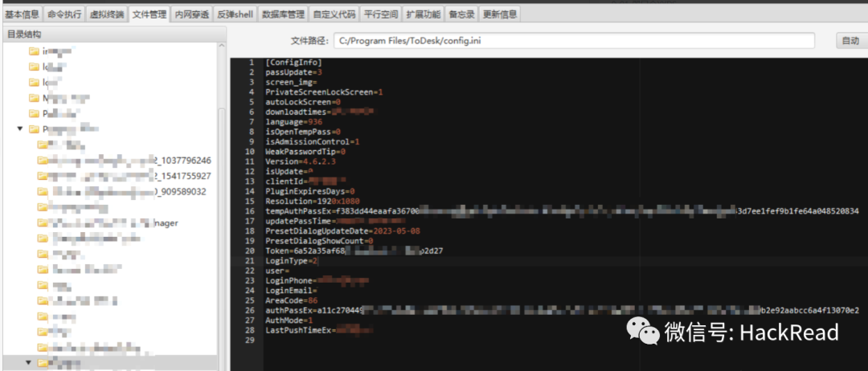Click the [ConfigInfo] line in editor
This screenshot has height=371, width=868.
[294, 63]
